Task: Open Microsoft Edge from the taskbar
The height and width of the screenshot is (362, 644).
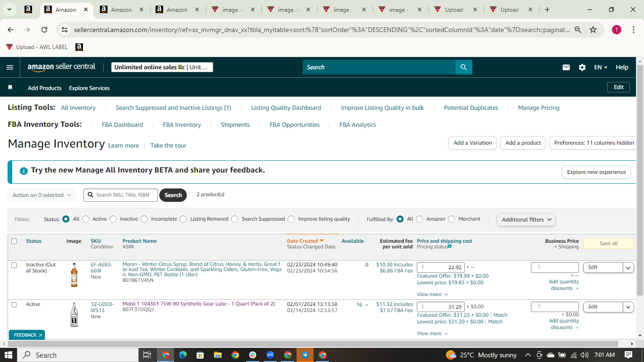Action: tap(183, 355)
